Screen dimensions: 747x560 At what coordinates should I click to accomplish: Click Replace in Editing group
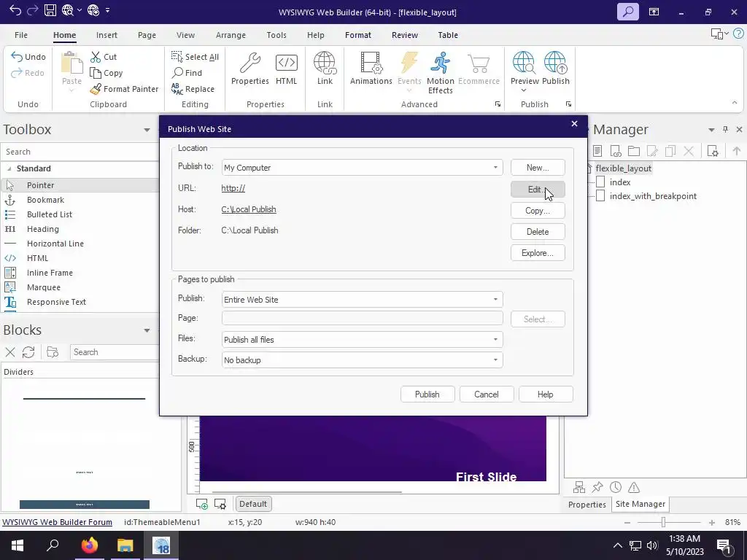[x=193, y=89]
